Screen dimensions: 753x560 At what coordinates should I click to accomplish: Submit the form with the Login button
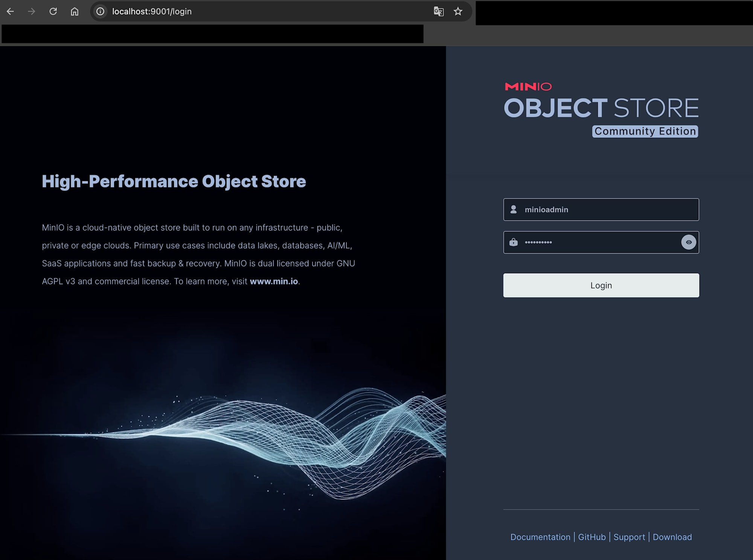click(601, 285)
